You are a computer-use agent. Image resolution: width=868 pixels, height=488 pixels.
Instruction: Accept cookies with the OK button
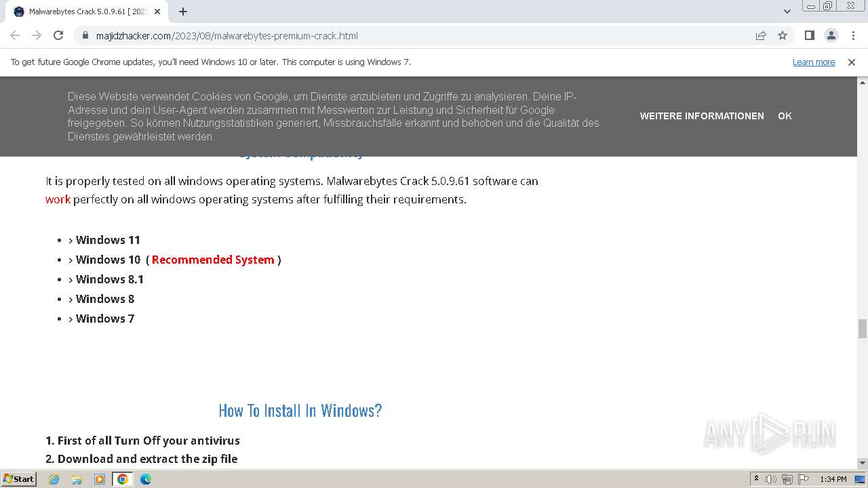pyautogui.click(x=785, y=116)
